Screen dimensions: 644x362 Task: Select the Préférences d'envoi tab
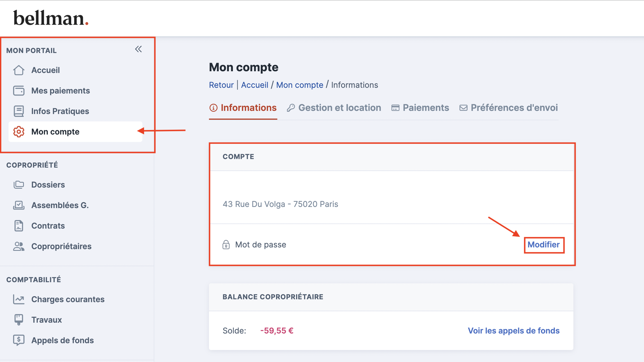coord(508,108)
